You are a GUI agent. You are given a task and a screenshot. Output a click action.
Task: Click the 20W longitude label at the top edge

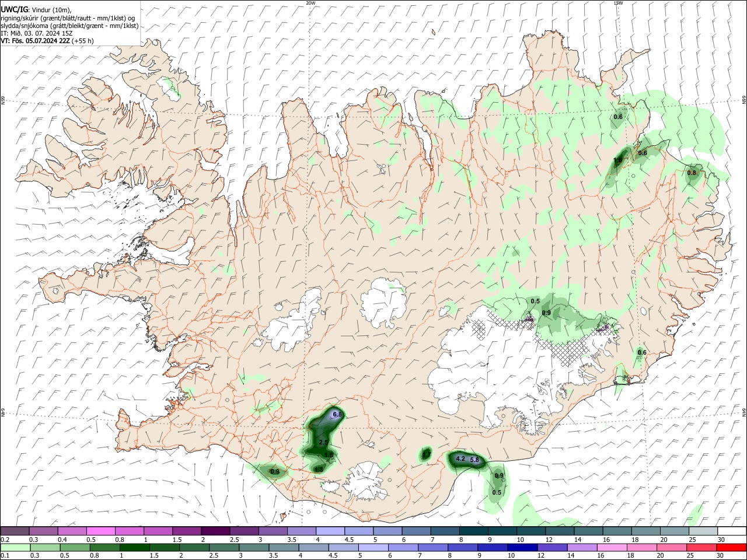click(310, 3)
